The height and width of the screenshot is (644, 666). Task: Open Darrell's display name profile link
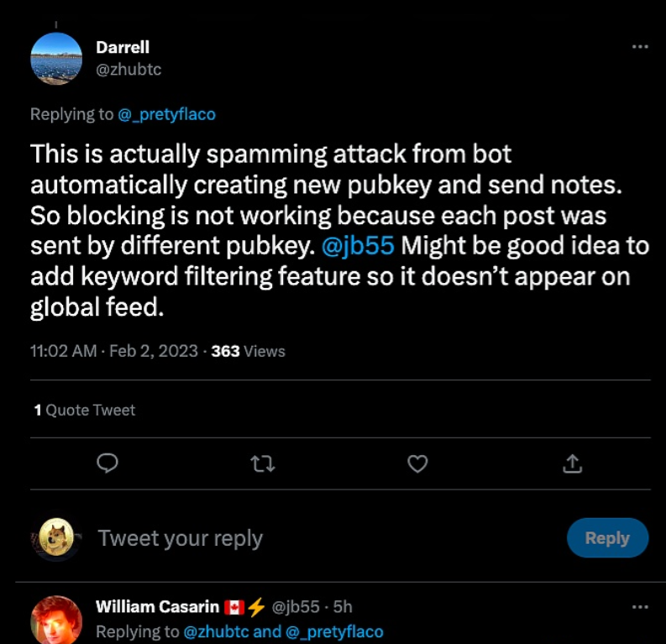click(x=123, y=48)
